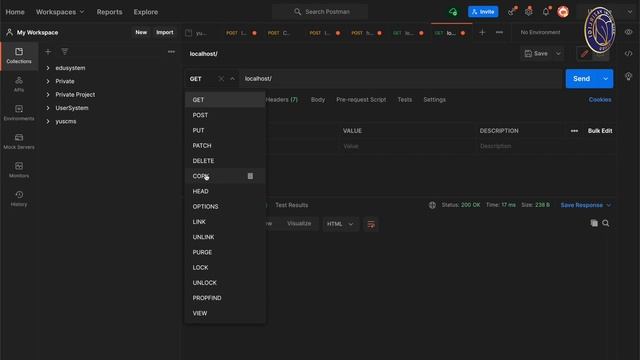
Task: Open the Send button dropdown arrow
Action: point(605,79)
